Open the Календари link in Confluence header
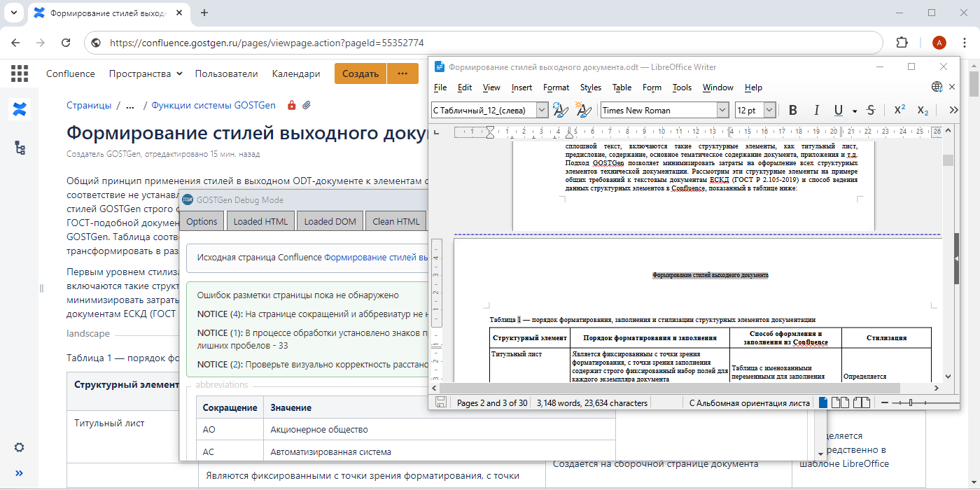 (x=296, y=73)
